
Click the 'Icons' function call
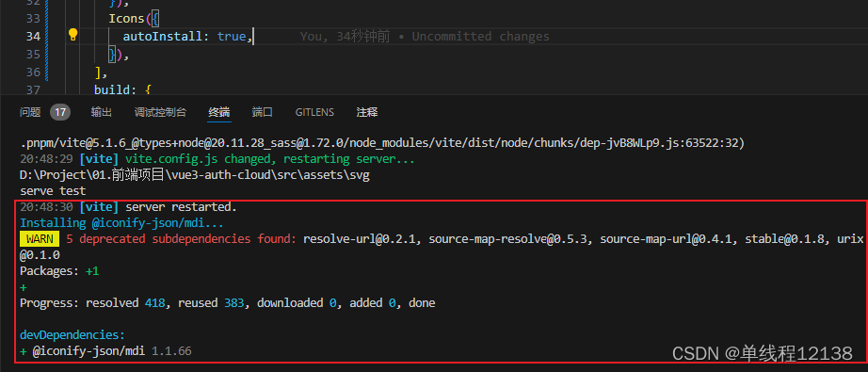pyautogui.click(x=126, y=19)
